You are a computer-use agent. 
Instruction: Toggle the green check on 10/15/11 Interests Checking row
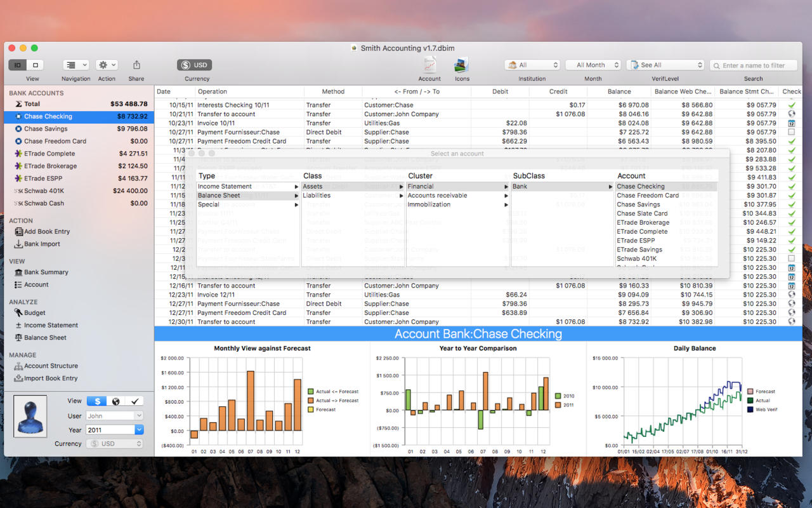click(791, 105)
